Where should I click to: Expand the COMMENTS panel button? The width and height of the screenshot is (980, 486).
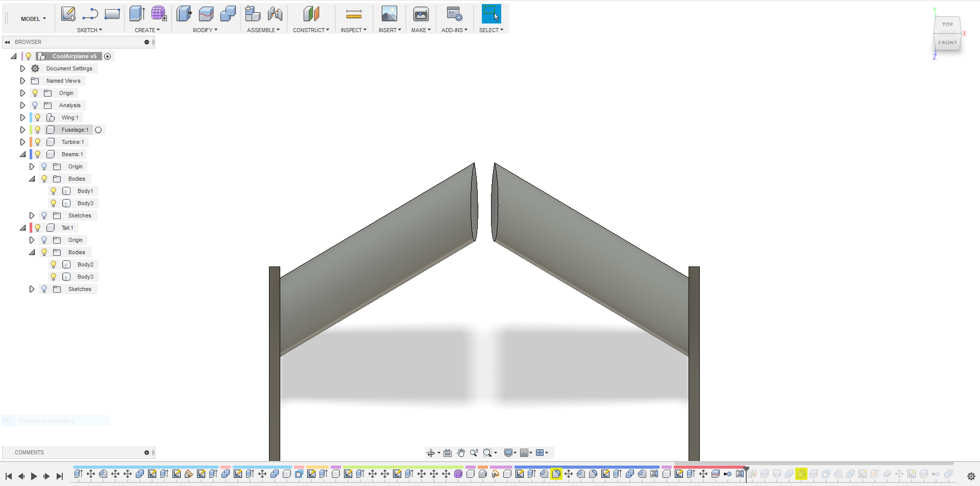click(146, 452)
